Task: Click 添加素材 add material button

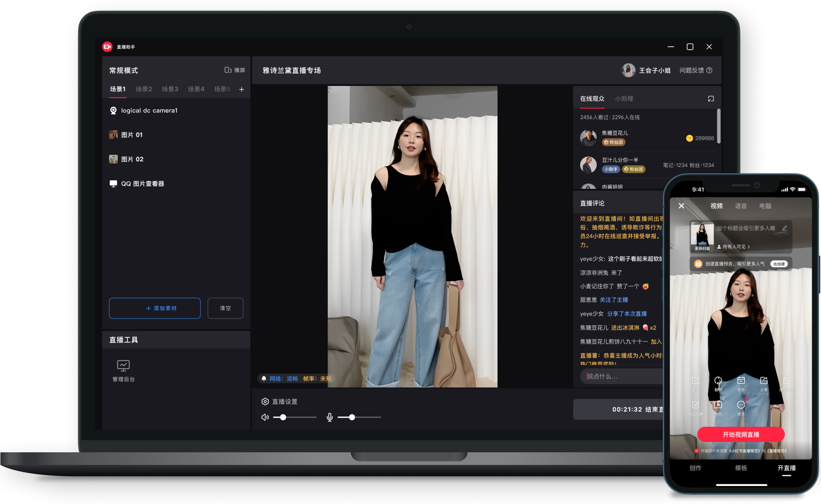Action: coord(154,308)
